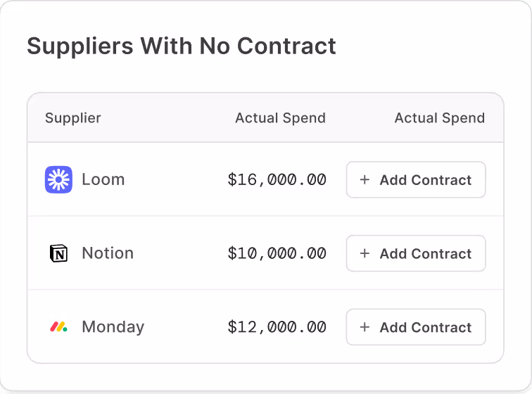Click the Notion logo icon
Screen dimensions: 532x394
(x=58, y=253)
